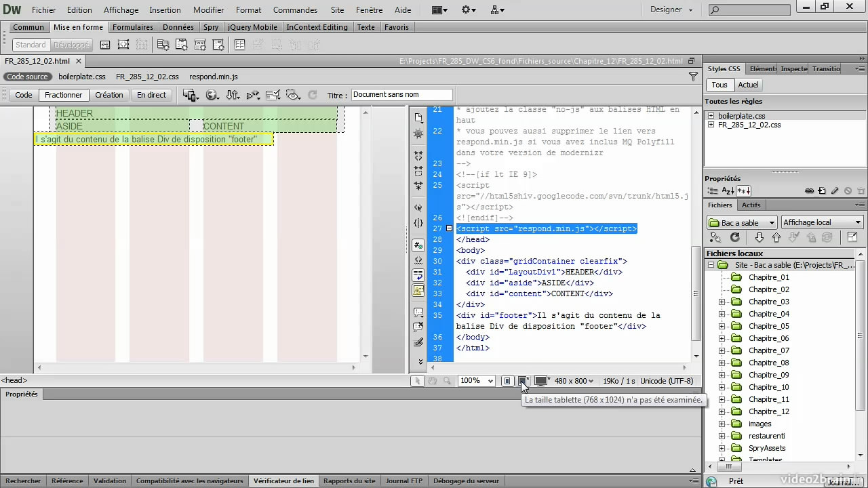Click the Get files down arrow
Viewport: 868px width, 488px height.
coord(759,238)
